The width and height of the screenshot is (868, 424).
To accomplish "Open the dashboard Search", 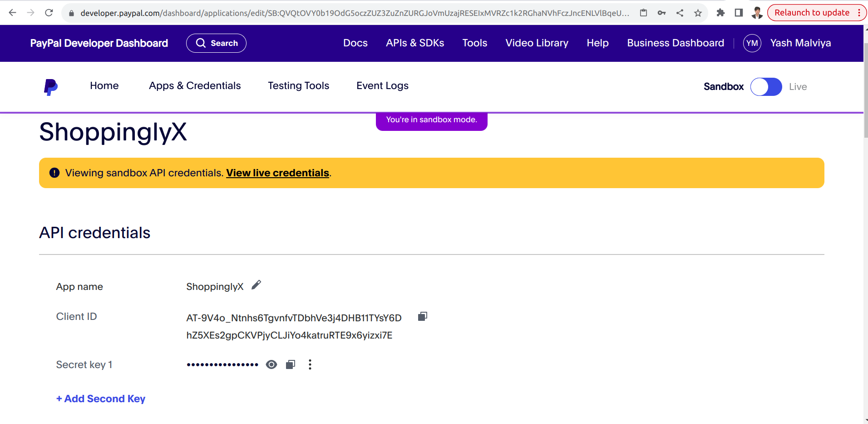I will [x=216, y=43].
